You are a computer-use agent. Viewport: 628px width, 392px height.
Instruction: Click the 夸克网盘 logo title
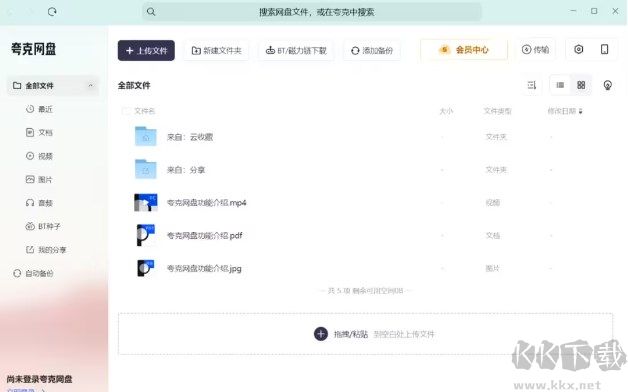tap(33, 49)
